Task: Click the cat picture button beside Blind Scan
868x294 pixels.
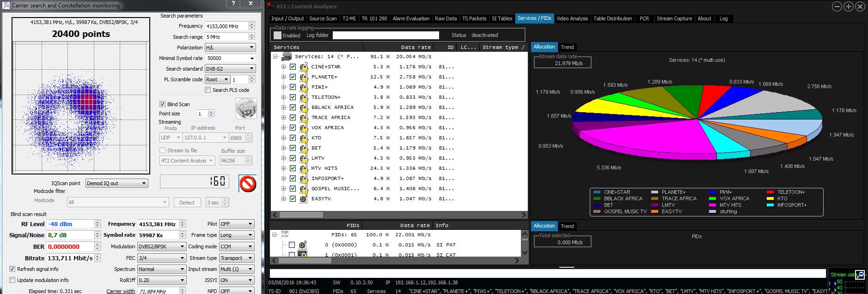Action: tap(246, 109)
